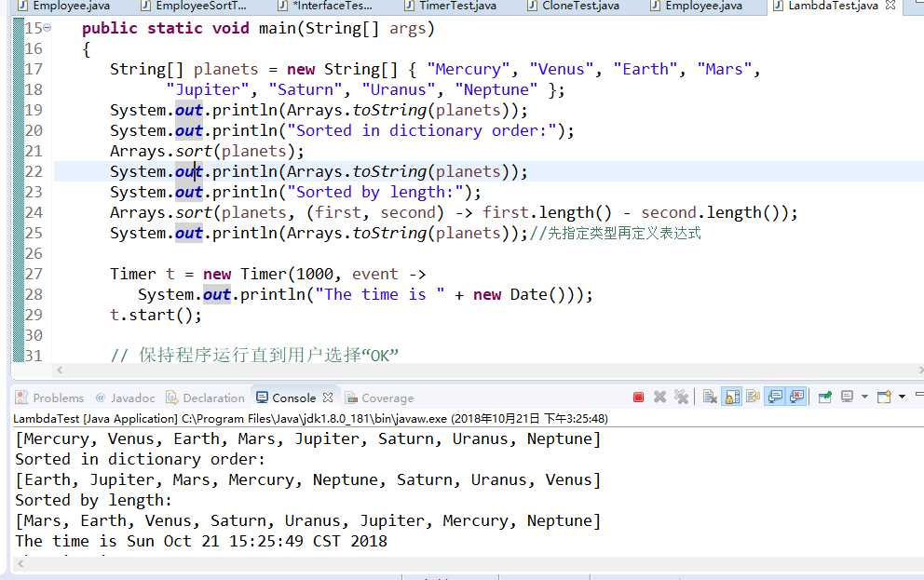
Task: Click the Problems tab icon
Action: tap(21, 398)
